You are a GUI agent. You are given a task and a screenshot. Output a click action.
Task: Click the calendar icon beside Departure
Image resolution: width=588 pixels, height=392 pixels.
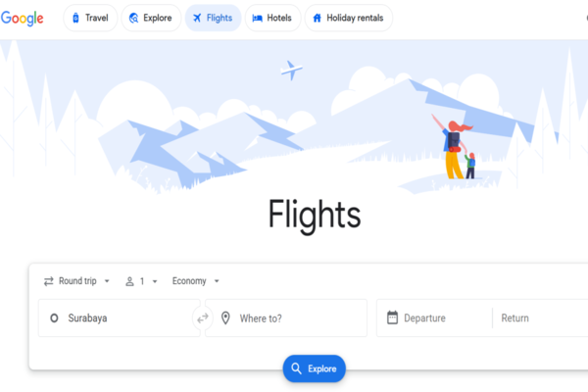pyautogui.click(x=392, y=318)
